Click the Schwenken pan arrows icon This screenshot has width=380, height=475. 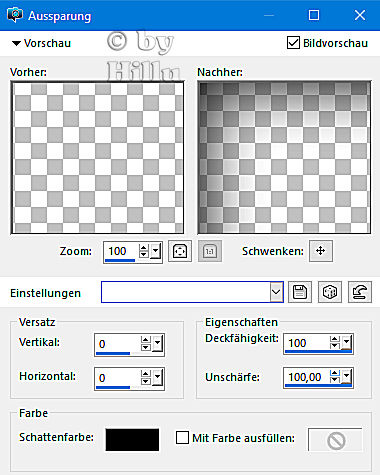tap(321, 251)
